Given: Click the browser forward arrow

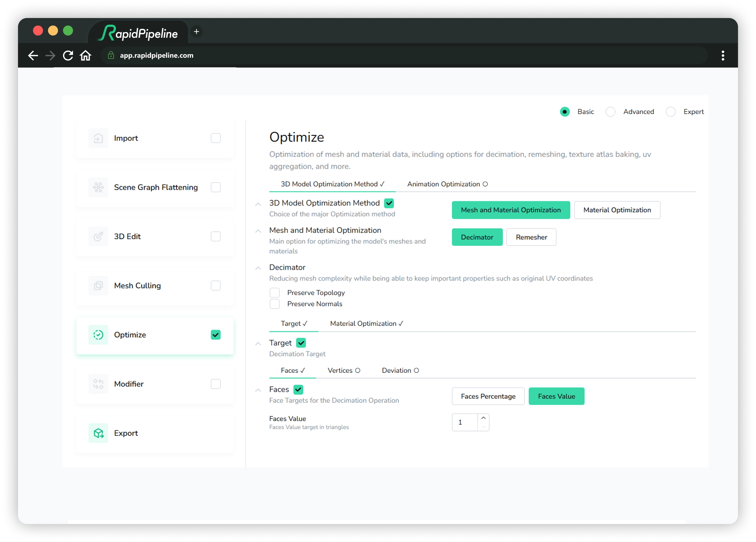Looking at the screenshot, I should pos(50,55).
